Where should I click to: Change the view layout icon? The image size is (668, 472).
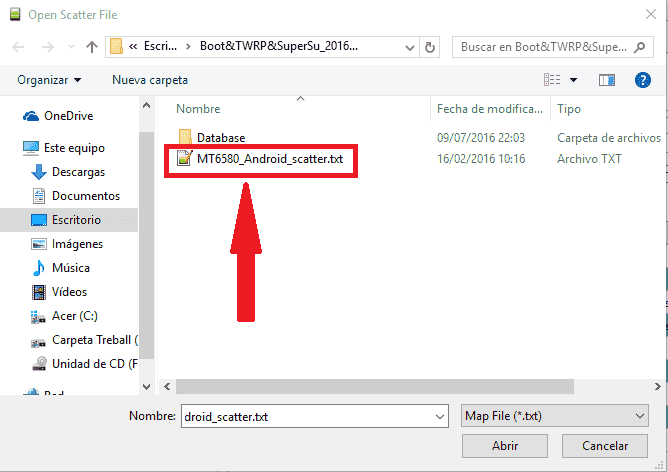click(552, 80)
